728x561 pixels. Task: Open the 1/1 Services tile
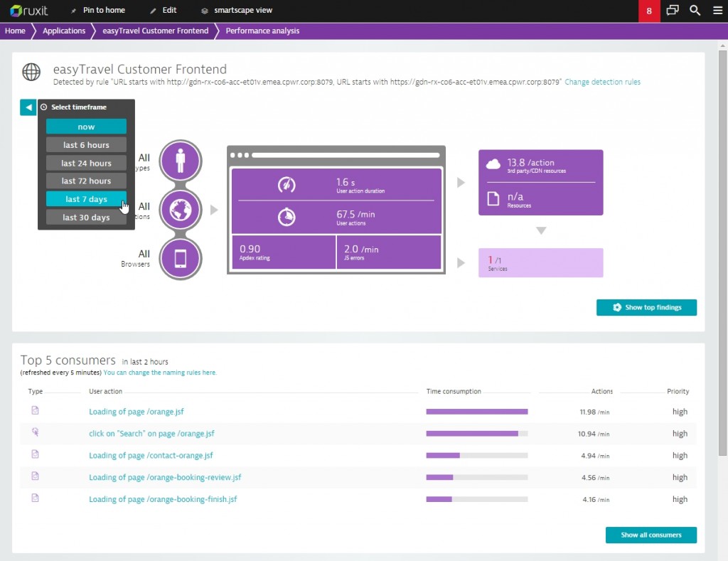point(541,263)
